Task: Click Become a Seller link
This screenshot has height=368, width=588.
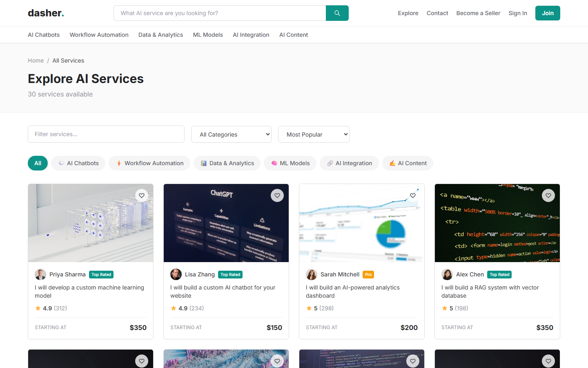Action: pyautogui.click(x=478, y=13)
